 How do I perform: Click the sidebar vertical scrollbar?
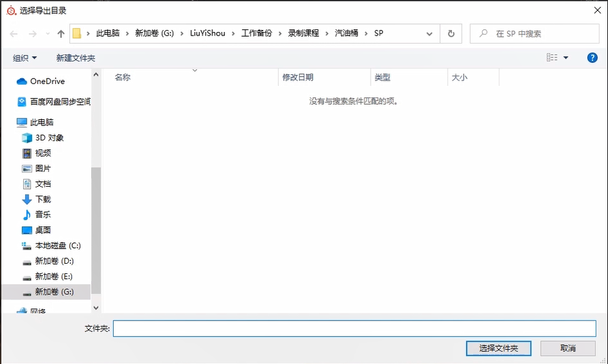(x=96, y=225)
